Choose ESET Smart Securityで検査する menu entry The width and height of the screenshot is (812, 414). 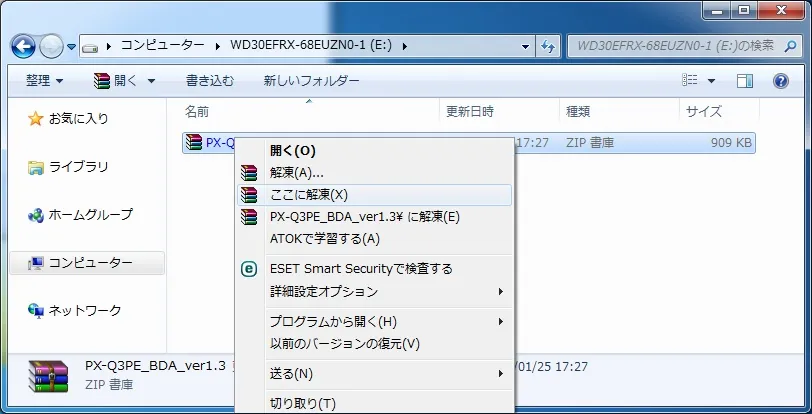(375, 269)
